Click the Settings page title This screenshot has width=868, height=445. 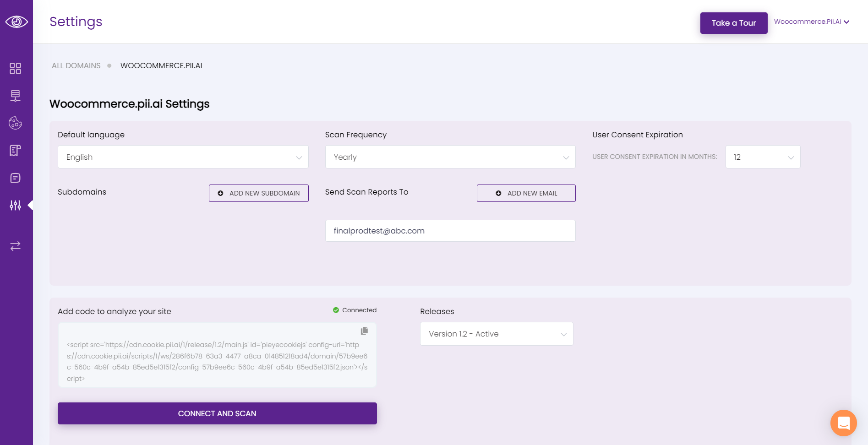[76, 22]
